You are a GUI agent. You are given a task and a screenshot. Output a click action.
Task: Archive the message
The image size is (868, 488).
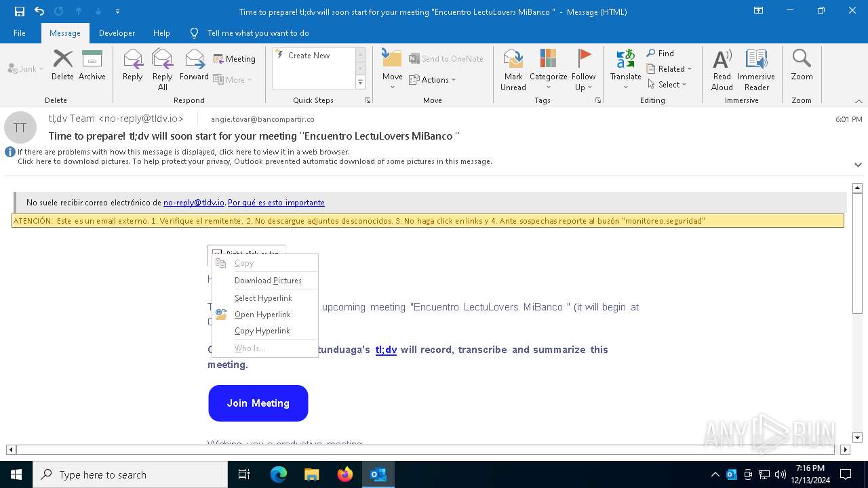coord(92,65)
